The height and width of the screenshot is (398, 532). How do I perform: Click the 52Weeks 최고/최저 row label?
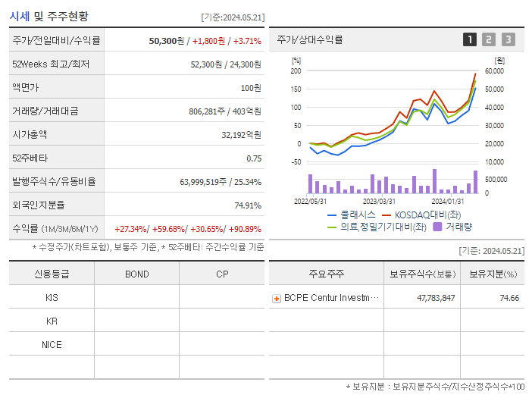click(51, 64)
